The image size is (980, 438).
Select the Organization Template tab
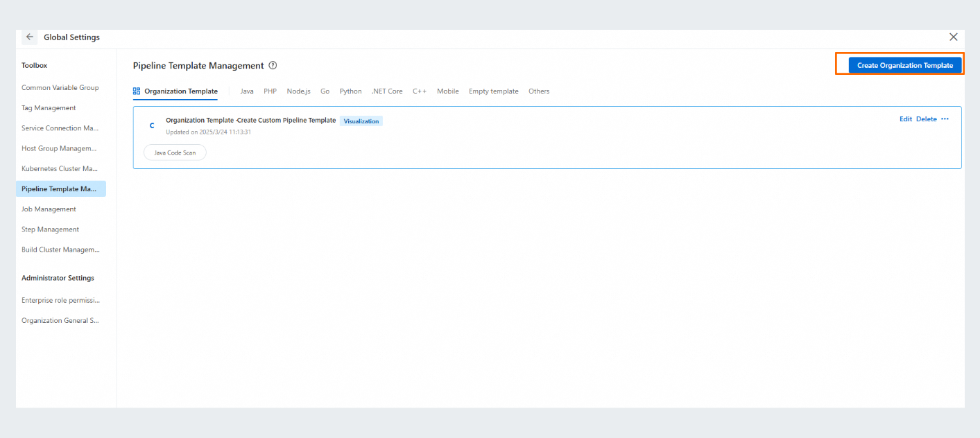[x=175, y=91]
